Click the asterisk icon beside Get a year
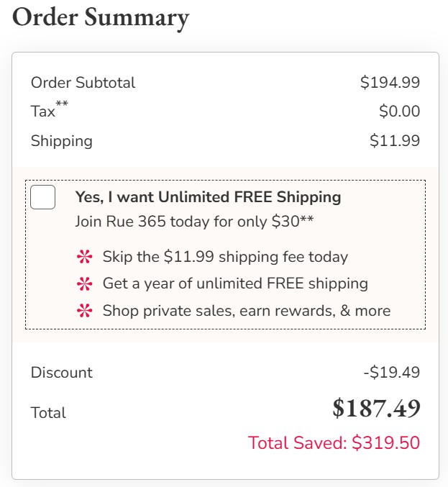Image resolution: width=448 pixels, height=487 pixels. (85, 284)
